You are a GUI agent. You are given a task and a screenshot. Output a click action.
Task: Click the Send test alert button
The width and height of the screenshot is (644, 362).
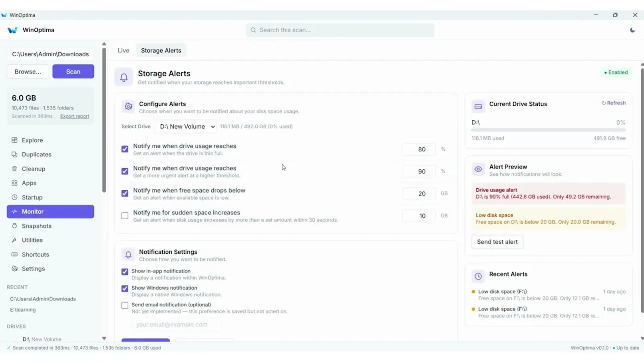tap(497, 242)
